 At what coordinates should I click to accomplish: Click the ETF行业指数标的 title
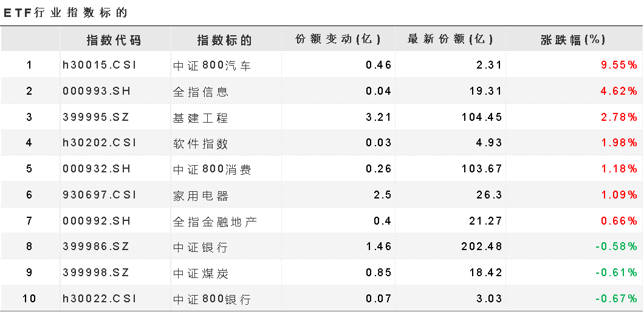pyautogui.click(x=65, y=13)
